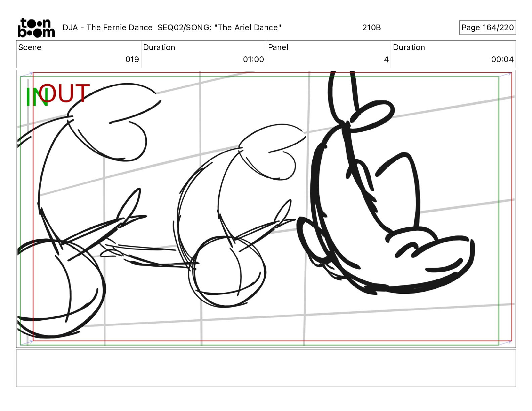
Task: Click panel number "4"
Action: pyautogui.click(x=386, y=59)
